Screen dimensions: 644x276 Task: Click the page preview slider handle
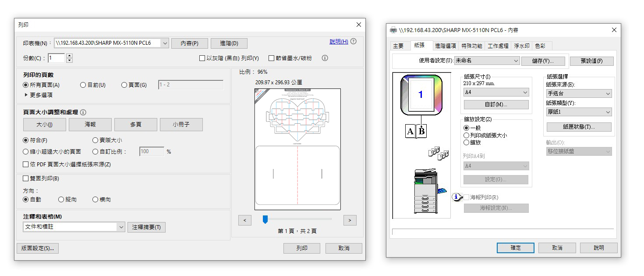(265, 219)
